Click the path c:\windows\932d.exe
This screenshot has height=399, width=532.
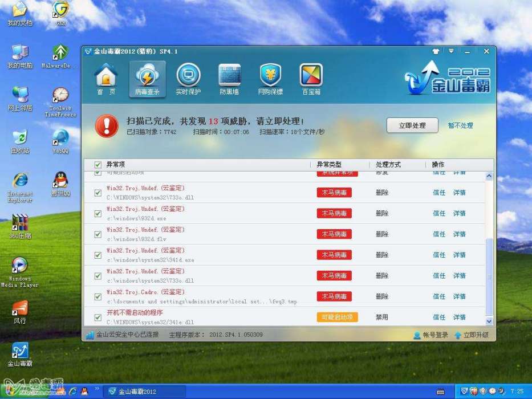[x=136, y=218]
